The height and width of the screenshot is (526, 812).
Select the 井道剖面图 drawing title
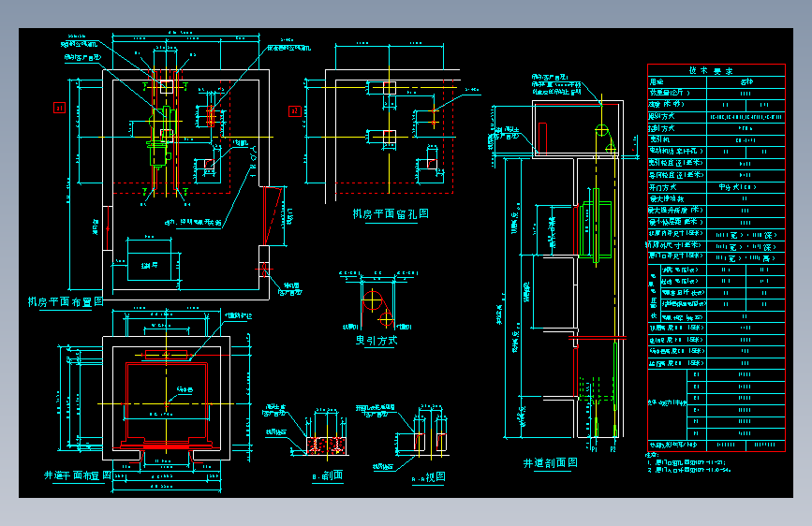(x=550, y=463)
